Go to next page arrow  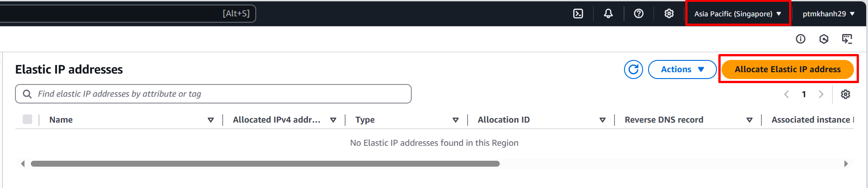821,94
